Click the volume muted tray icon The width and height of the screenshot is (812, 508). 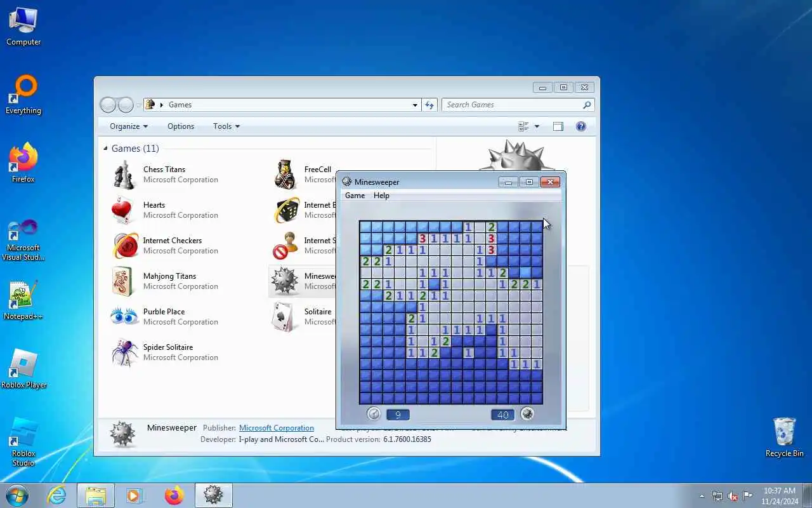tap(733, 496)
